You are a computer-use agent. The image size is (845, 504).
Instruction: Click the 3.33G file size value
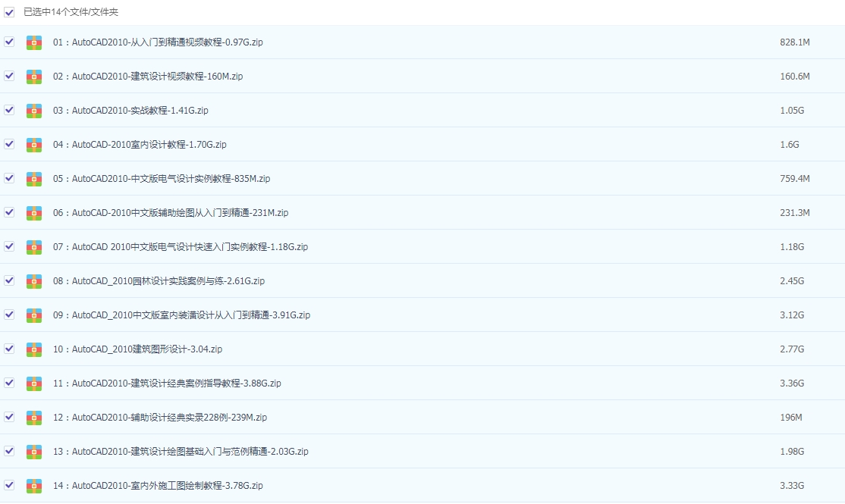pyautogui.click(x=792, y=486)
